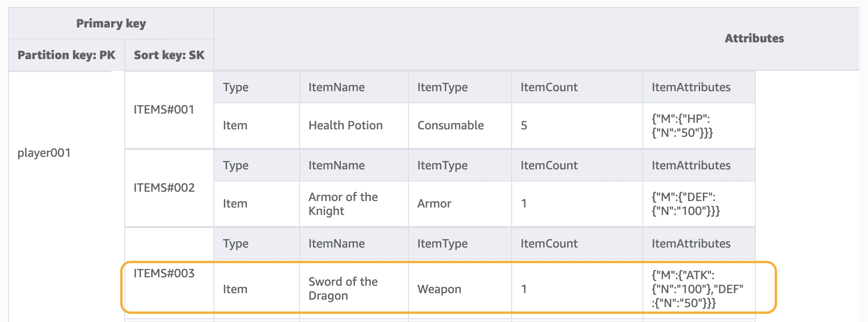Image resolution: width=868 pixels, height=322 pixels.
Task: Select the Sword of the Dragon cell
Action: point(343,288)
